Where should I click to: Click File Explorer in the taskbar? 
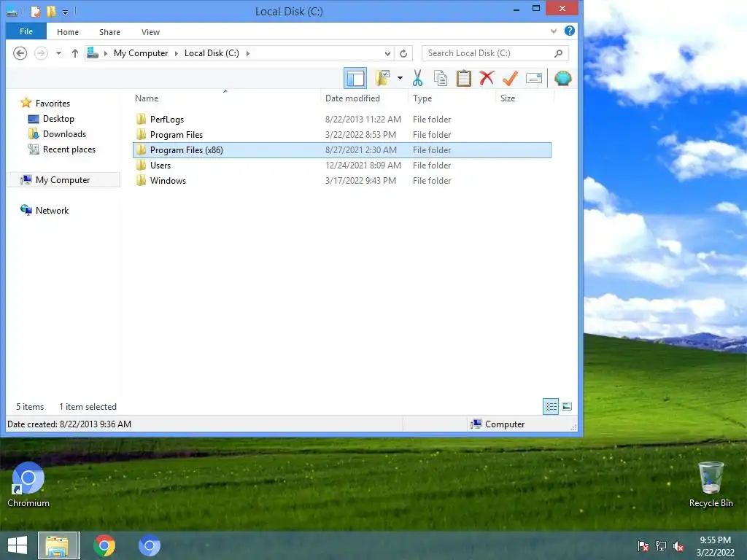pos(58,545)
